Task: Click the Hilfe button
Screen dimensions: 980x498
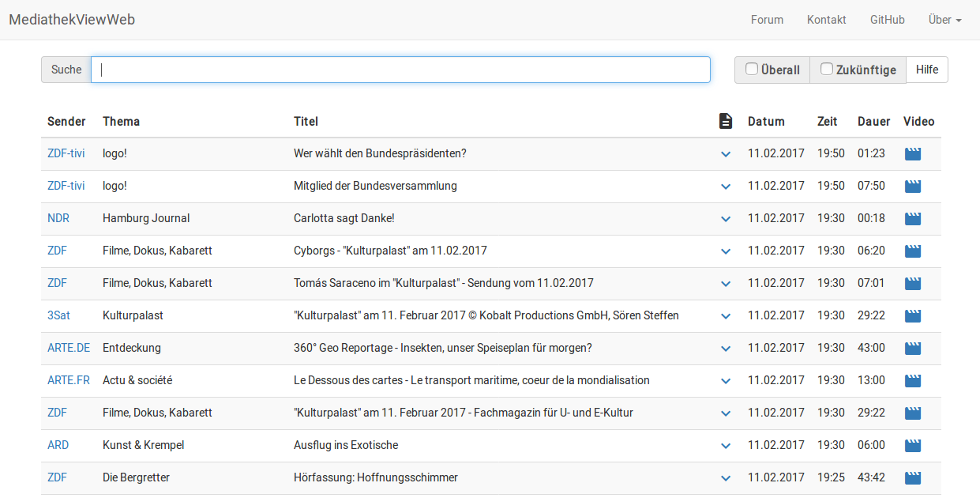Action: (926, 69)
